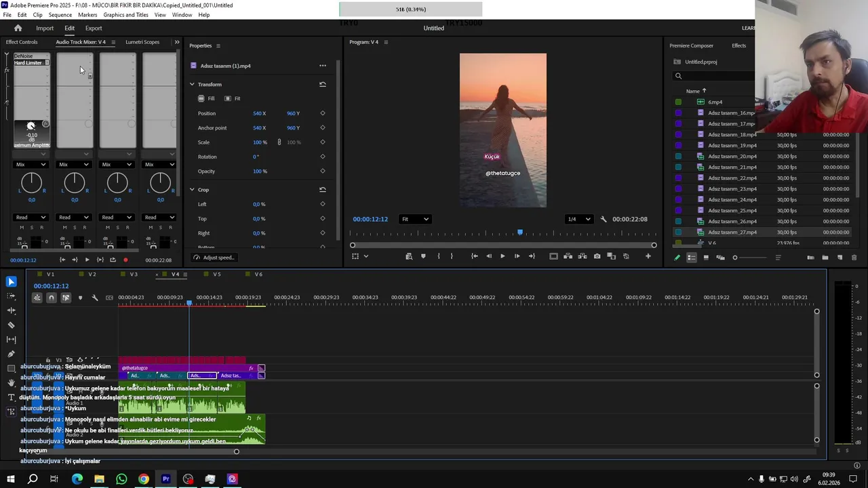868x488 pixels.
Task: Go to Out point in Program monitor
Action: (x=532, y=256)
